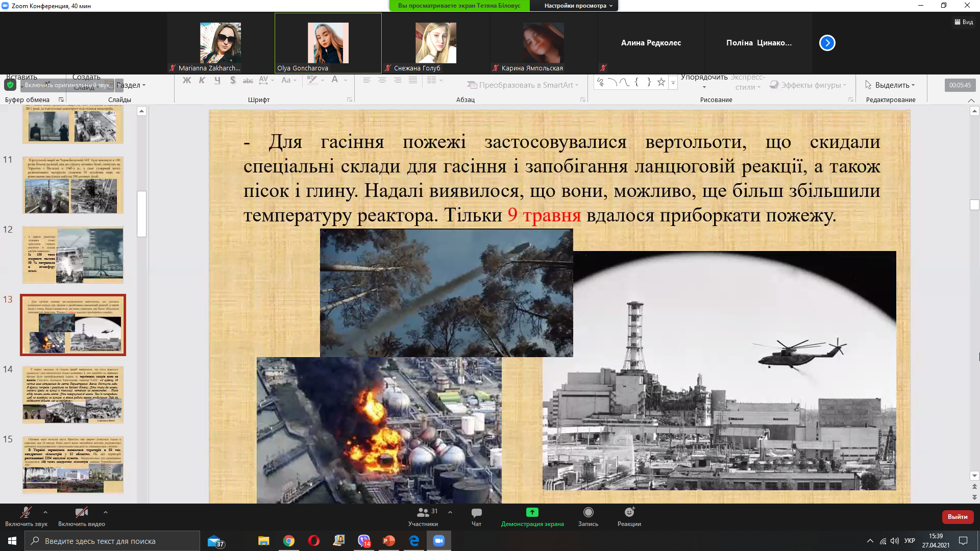
Task: Select the right brace shape
Action: point(649,82)
